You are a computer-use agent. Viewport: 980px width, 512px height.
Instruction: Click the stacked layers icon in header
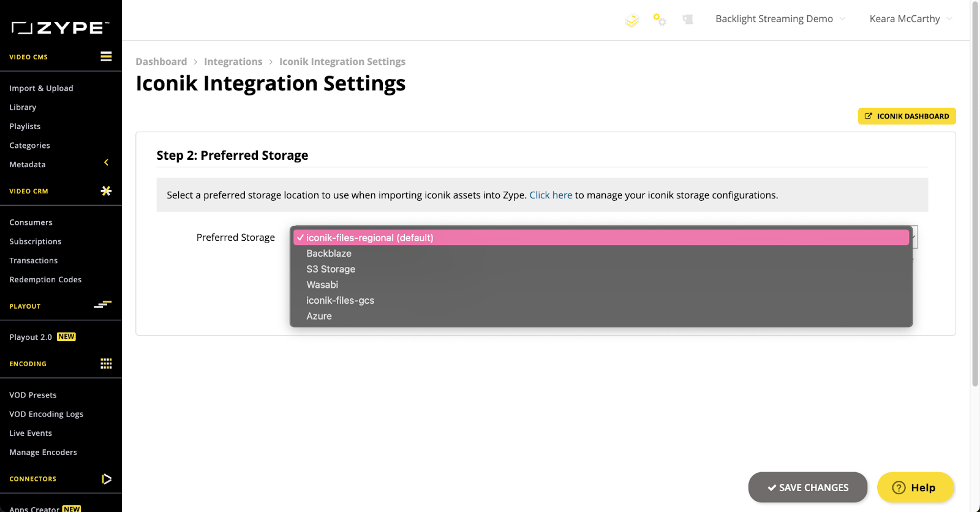click(632, 20)
